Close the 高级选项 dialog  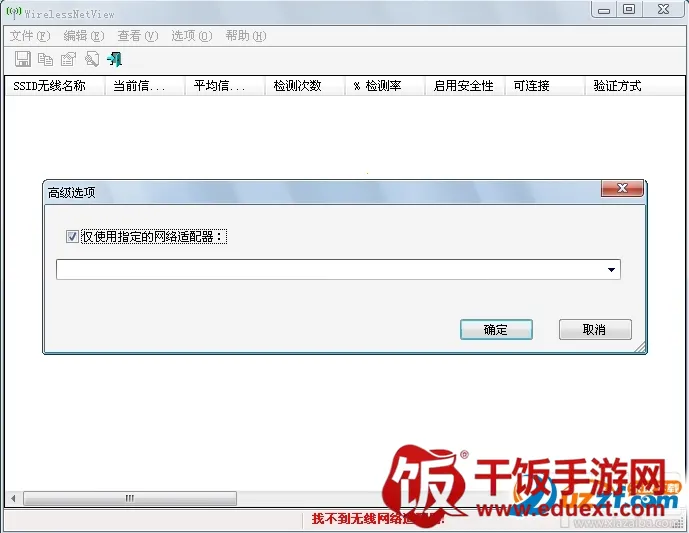pos(621,189)
